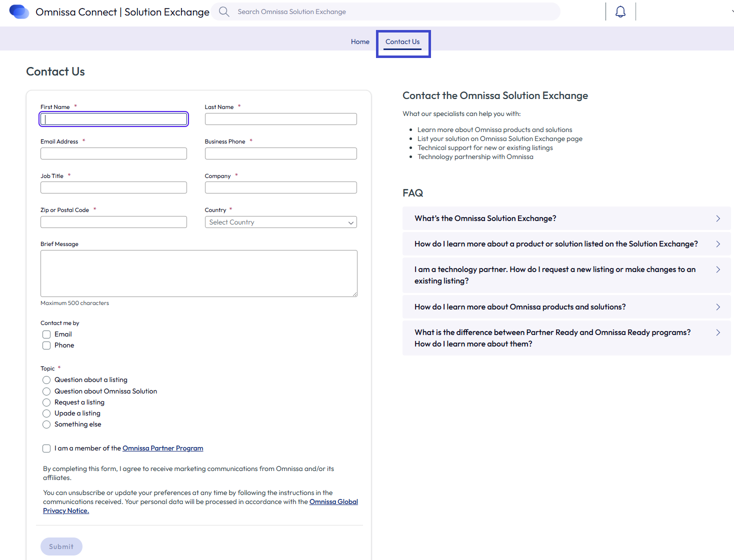The height and width of the screenshot is (560, 734).
Task: Pick 'Something else' topic
Action: point(46,424)
